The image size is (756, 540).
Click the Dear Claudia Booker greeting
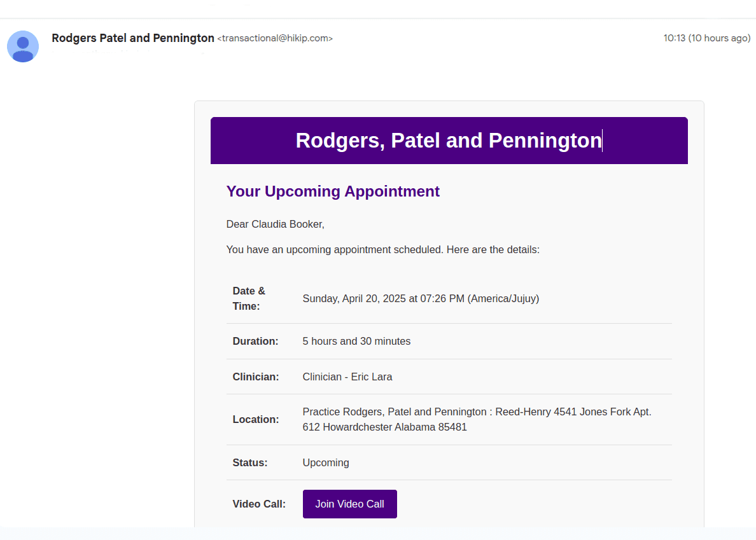coord(276,224)
